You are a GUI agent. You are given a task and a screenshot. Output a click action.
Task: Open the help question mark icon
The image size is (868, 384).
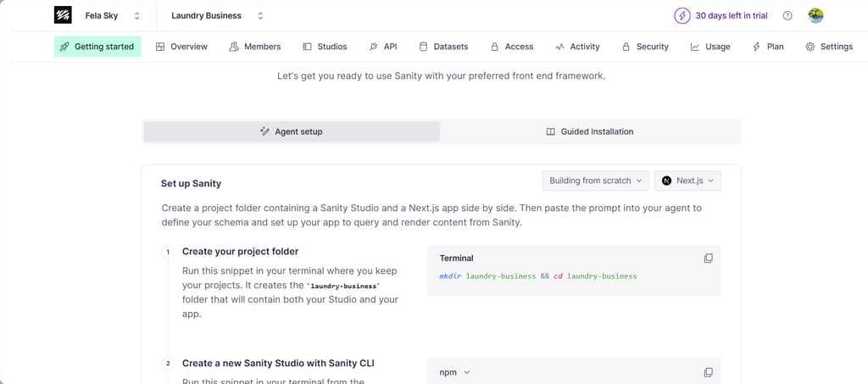coord(787,16)
